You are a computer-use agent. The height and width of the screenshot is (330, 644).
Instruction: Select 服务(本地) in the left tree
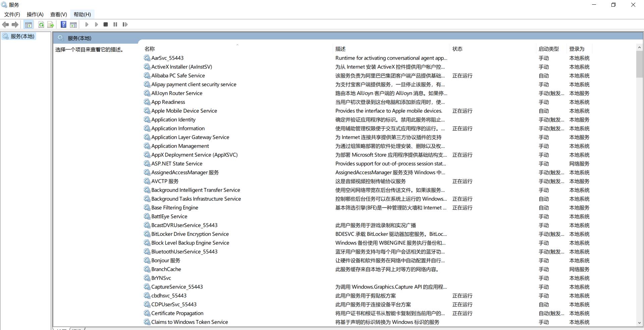tap(22, 36)
